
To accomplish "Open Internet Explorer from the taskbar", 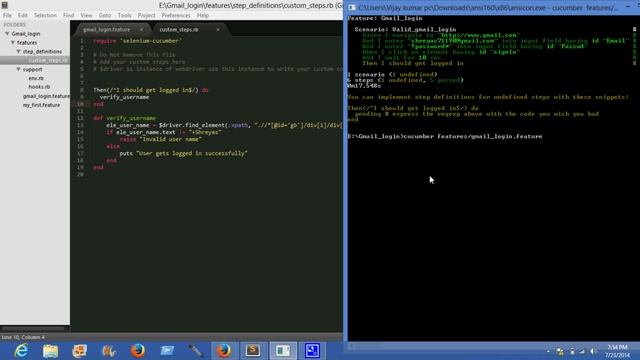I will click(x=21, y=351).
